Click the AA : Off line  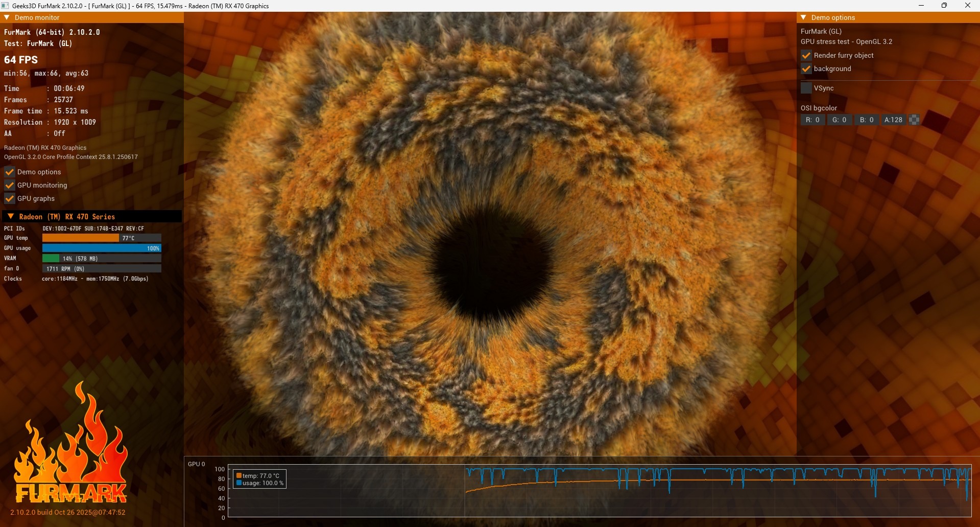pos(35,133)
